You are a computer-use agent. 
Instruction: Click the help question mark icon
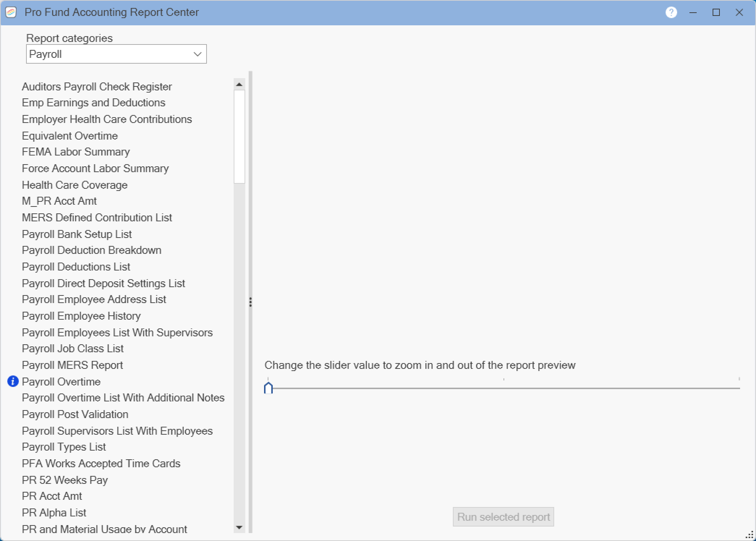[671, 12]
